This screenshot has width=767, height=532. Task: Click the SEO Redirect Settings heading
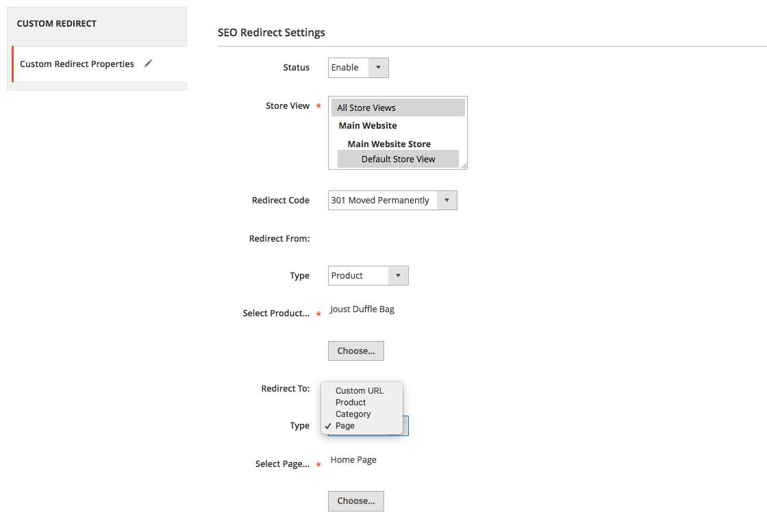coord(271,33)
